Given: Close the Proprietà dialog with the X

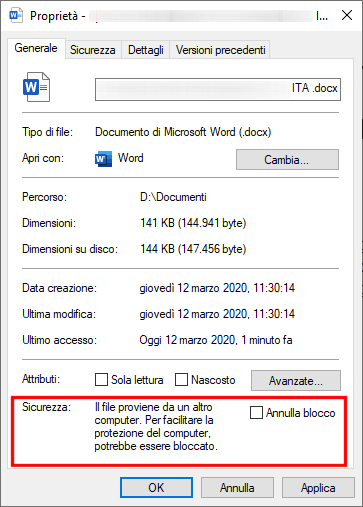Looking at the screenshot, I should [347, 15].
